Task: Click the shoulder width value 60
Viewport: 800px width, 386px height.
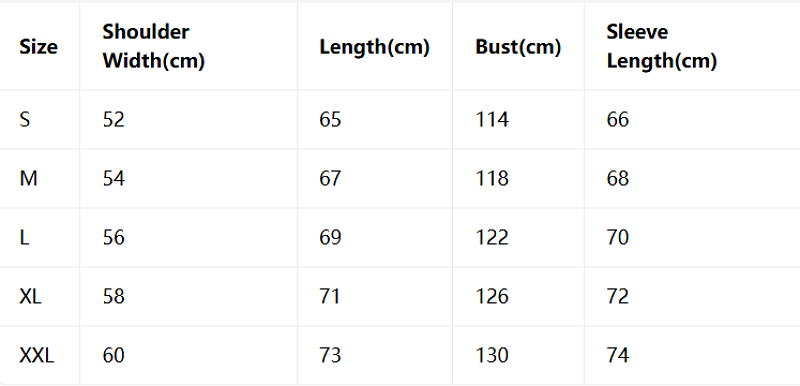Action: 113,355
